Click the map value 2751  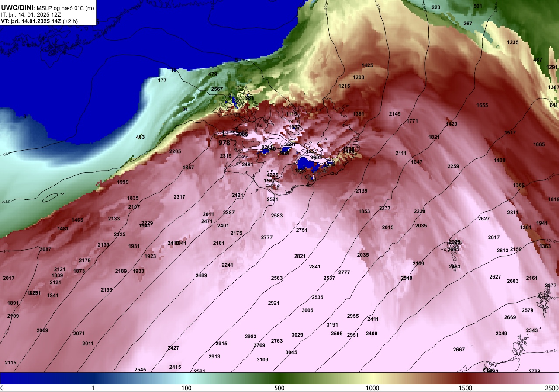(x=302, y=230)
